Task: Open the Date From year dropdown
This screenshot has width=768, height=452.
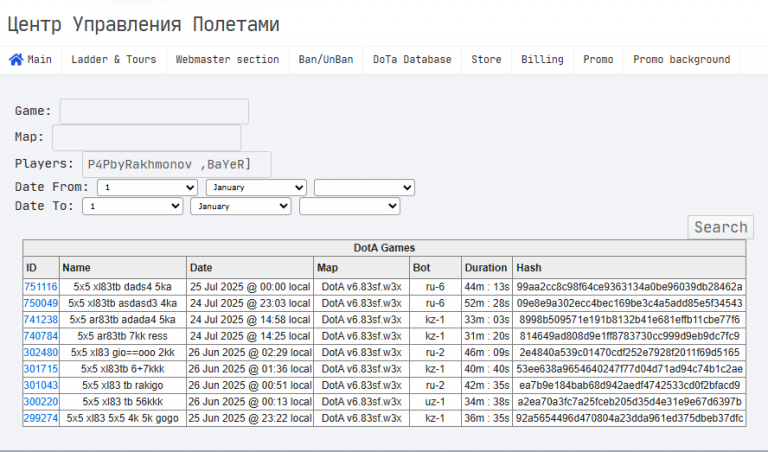Action: (x=364, y=188)
